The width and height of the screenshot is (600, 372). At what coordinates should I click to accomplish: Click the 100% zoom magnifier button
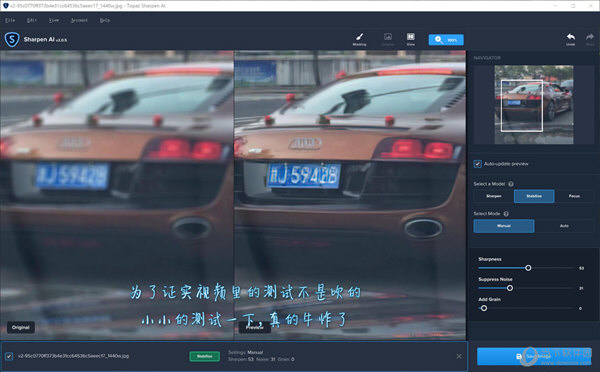[446, 40]
